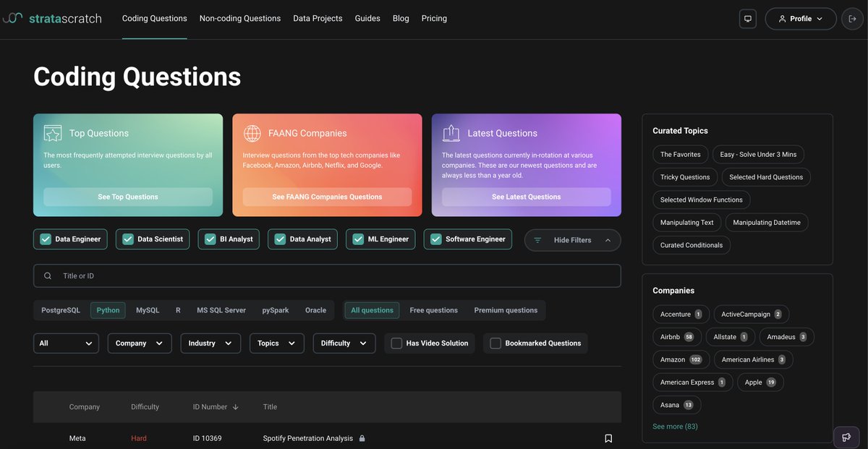Select Manipulating Datetime topic
This screenshot has width=868, height=449.
pos(767,223)
